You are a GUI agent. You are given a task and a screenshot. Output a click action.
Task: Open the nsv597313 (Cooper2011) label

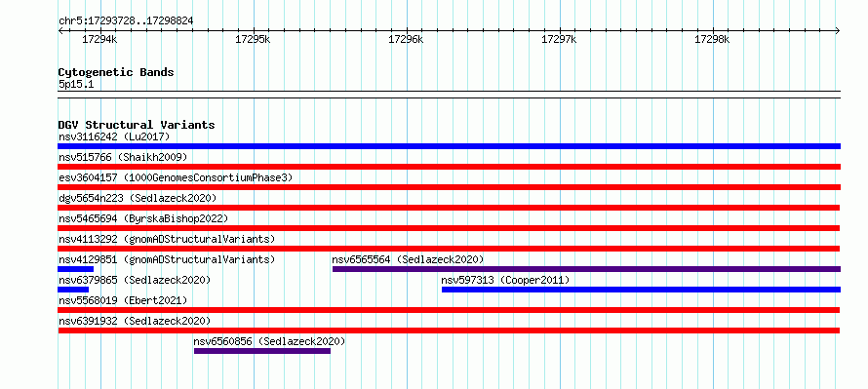pyautogui.click(x=505, y=280)
